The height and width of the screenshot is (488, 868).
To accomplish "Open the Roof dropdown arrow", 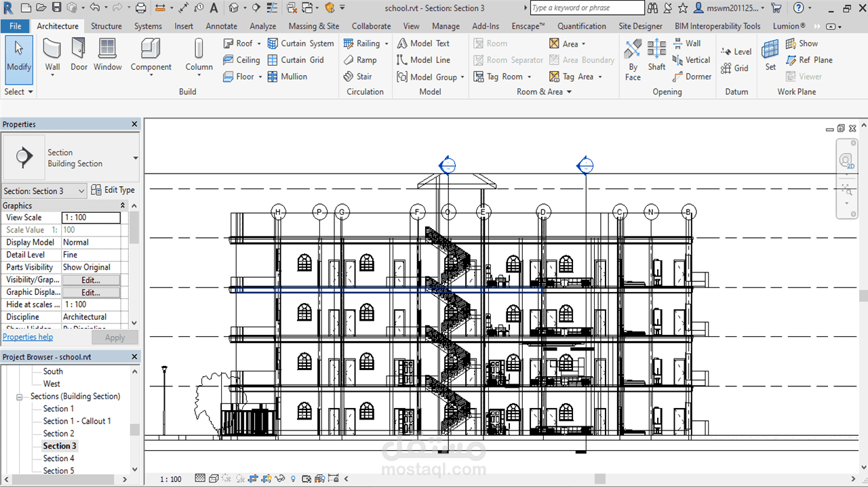I will click(x=259, y=43).
